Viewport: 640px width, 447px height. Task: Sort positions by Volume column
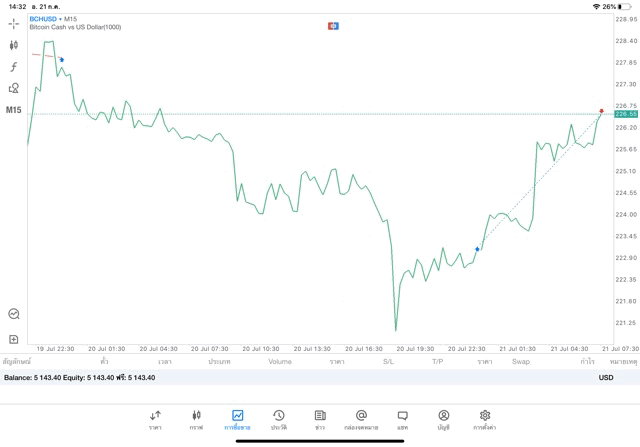point(280,361)
